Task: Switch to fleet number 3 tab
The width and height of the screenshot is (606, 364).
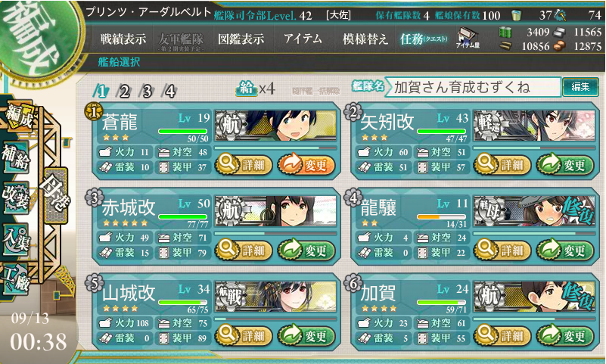Action: (x=148, y=92)
